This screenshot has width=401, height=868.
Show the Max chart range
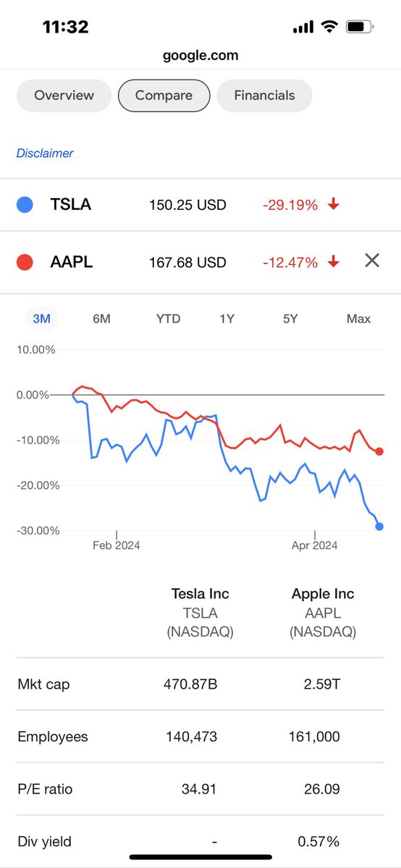(358, 318)
